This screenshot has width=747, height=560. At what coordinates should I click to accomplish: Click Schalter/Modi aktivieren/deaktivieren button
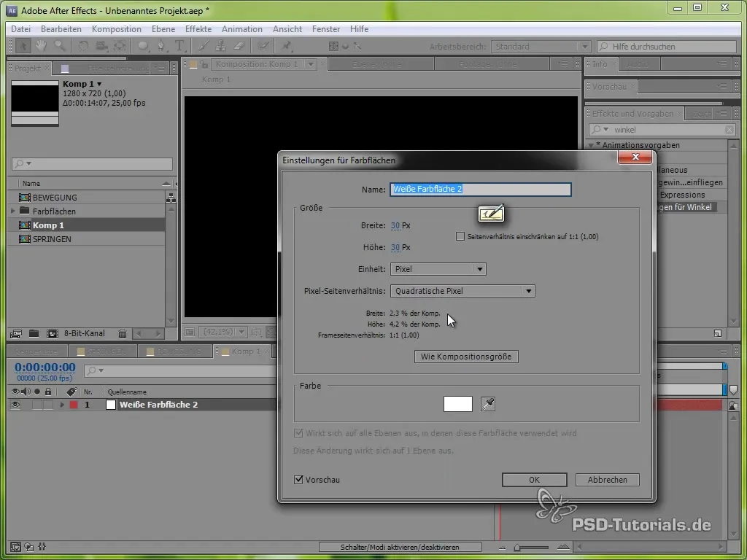click(400, 547)
